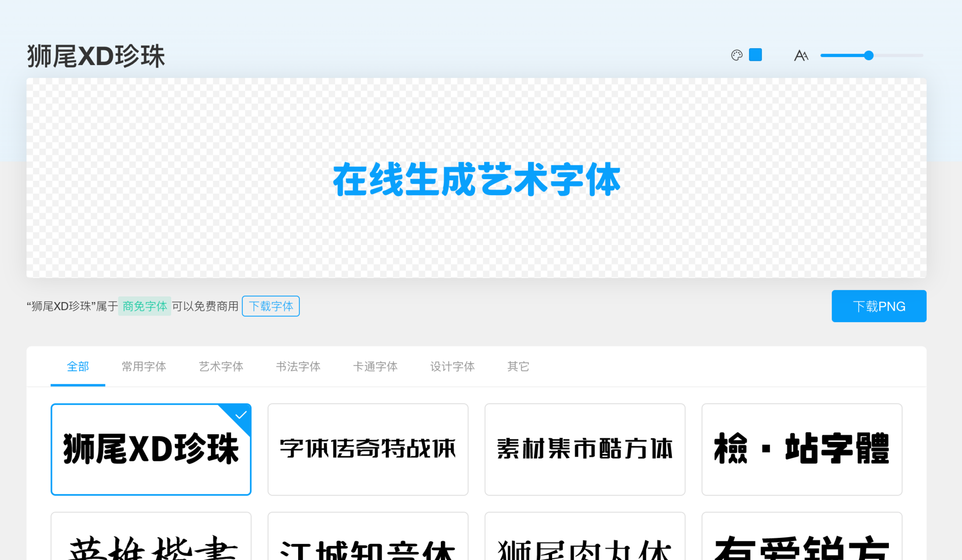Switch to the 常用字体 tab
This screenshot has width=962, height=560.
coord(144,367)
